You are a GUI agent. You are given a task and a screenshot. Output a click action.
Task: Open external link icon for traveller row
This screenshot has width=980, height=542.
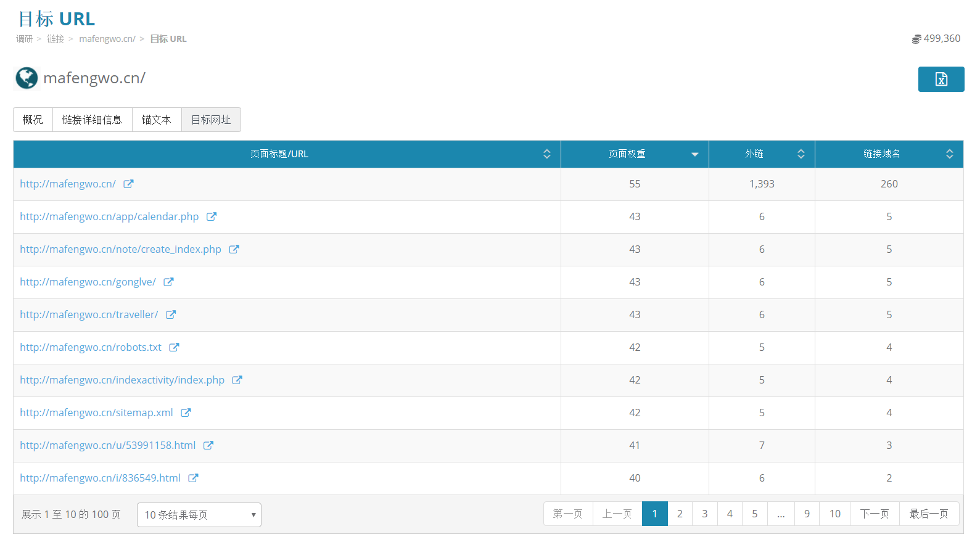coord(171,314)
